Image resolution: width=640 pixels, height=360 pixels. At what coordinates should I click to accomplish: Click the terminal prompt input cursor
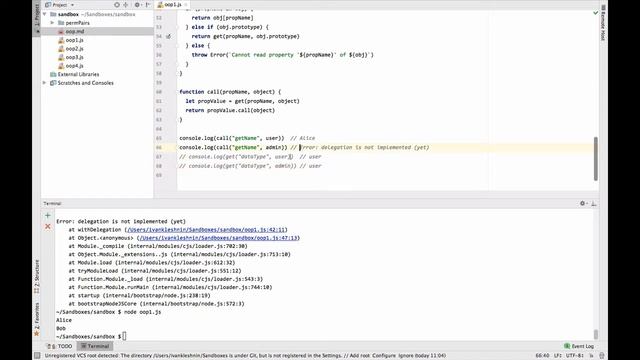(x=124, y=336)
